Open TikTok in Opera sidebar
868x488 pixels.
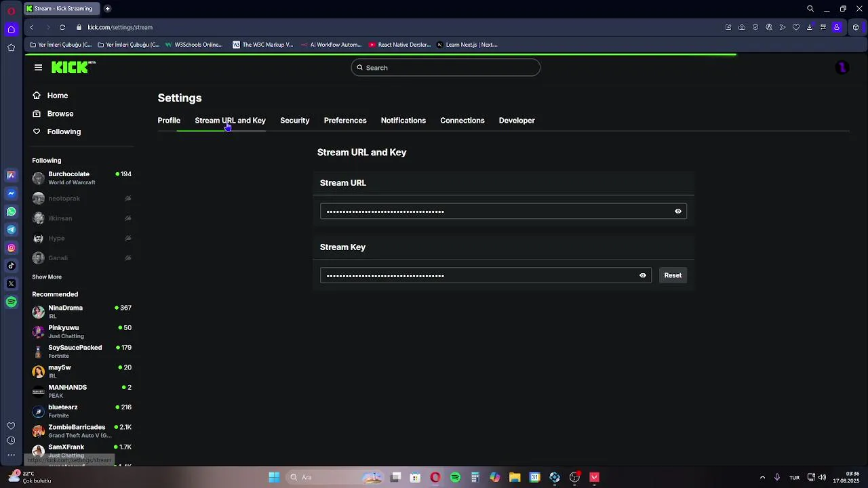(11, 266)
